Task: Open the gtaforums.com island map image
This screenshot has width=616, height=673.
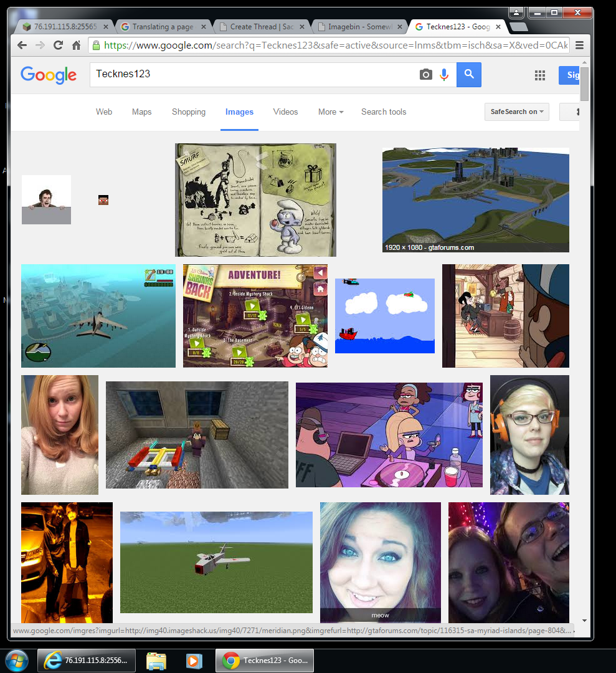Action: point(476,200)
